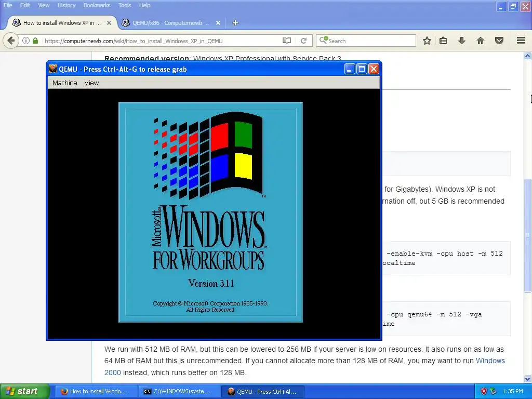Click the QEMU title bar app icon
Image resolution: width=532 pixels, height=399 pixels.
click(52, 69)
